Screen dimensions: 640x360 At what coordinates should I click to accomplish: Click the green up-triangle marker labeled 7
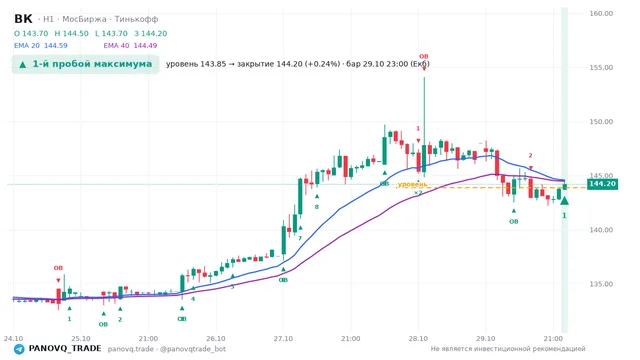coord(300,228)
